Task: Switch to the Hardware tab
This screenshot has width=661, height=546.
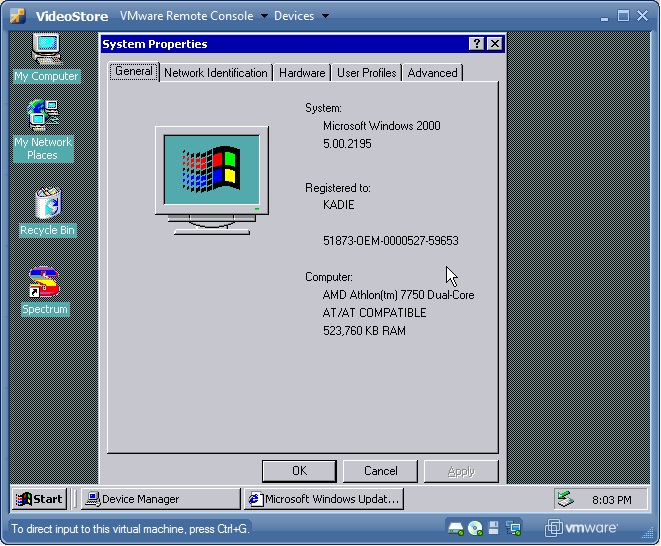Action: pos(302,73)
